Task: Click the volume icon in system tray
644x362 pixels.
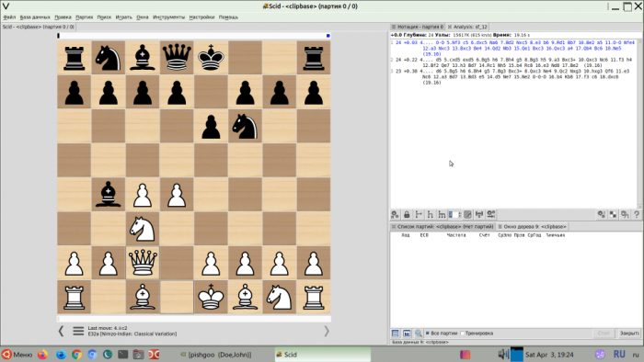Action: [503, 355]
